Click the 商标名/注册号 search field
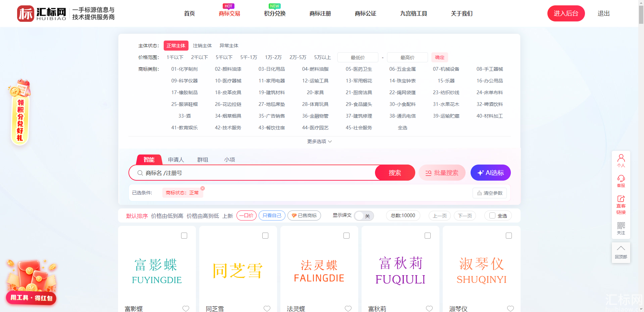This screenshot has height=312, width=644. pos(255,173)
